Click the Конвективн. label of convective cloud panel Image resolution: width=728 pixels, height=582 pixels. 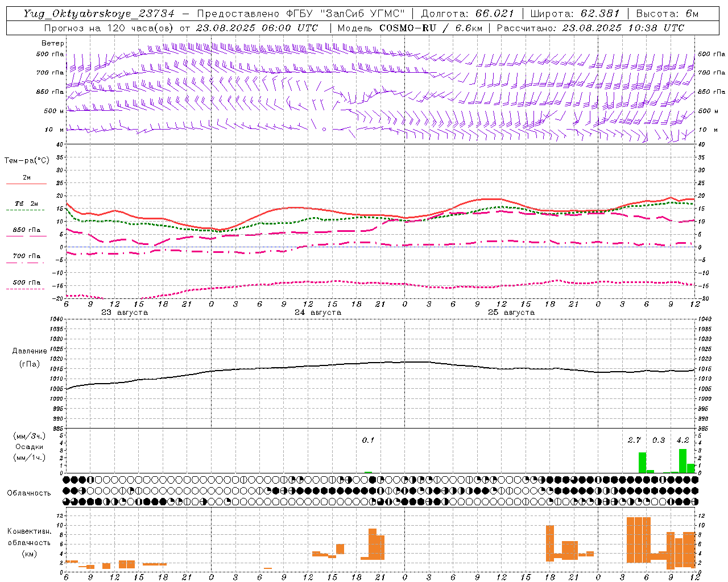[x=29, y=531]
